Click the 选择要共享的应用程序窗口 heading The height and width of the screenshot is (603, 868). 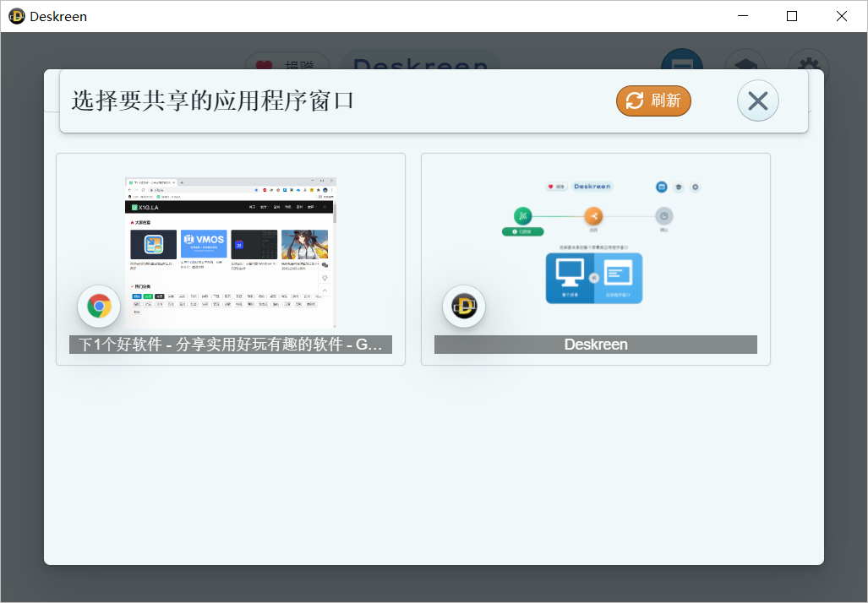tap(213, 100)
